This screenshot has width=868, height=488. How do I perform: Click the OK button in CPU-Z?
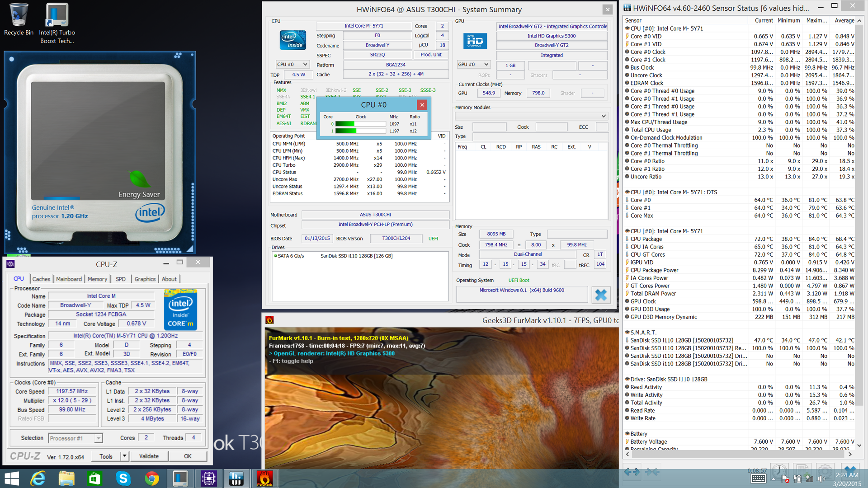(x=188, y=456)
